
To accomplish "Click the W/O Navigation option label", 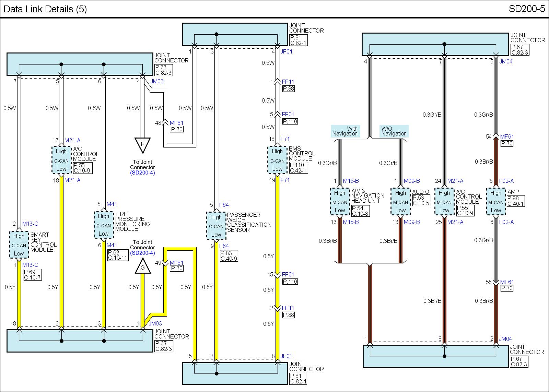I will pos(394,131).
